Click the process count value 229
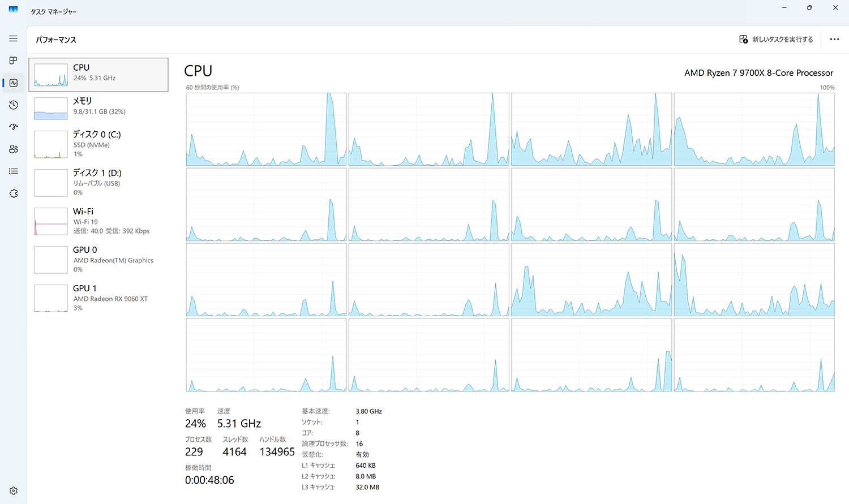The height and width of the screenshot is (504, 849). pyautogui.click(x=194, y=452)
